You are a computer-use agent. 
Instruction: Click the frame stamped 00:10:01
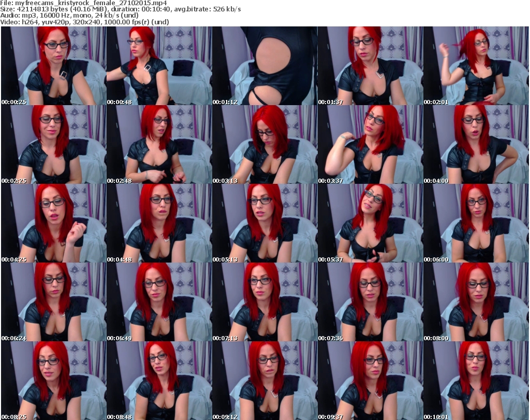[476, 381]
